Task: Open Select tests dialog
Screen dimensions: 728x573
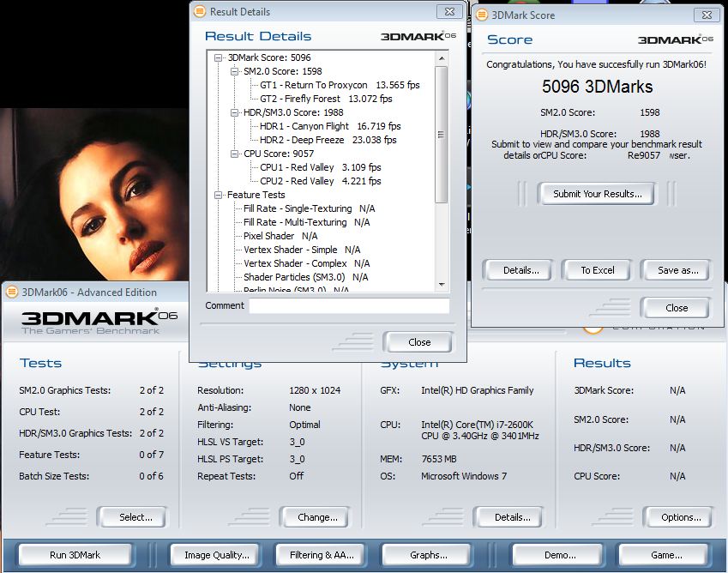Action: click(x=135, y=517)
